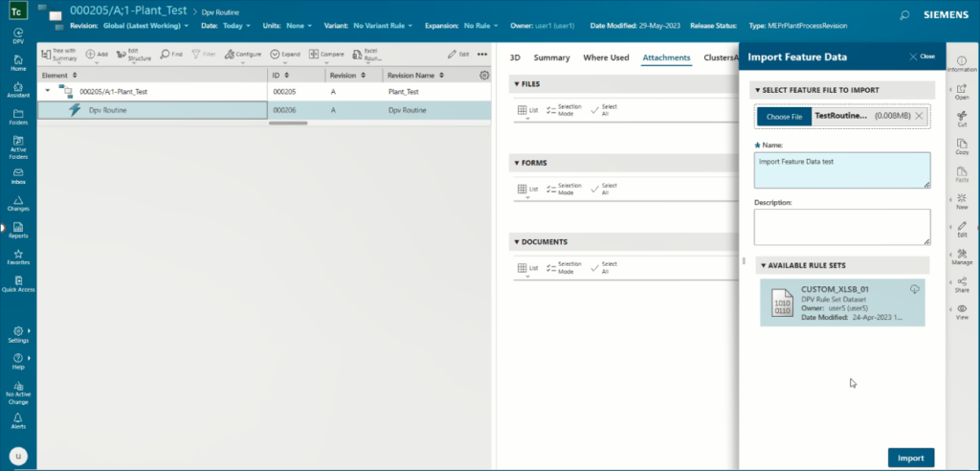This screenshot has height=471, width=980.
Task: Click Cut scissors on right toolbar
Action: pos(962,119)
